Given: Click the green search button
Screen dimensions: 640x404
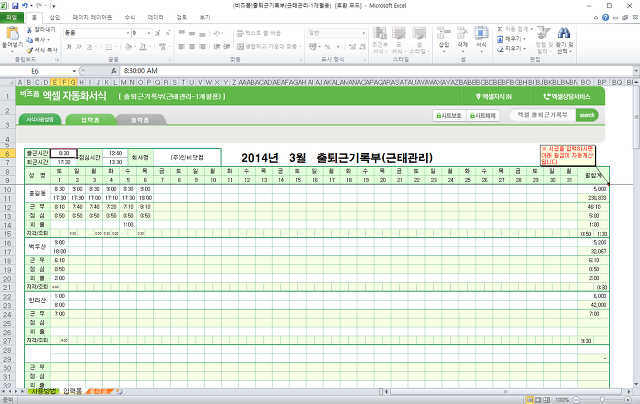Looking at the screenshot, I should click(x=587, y=115).
